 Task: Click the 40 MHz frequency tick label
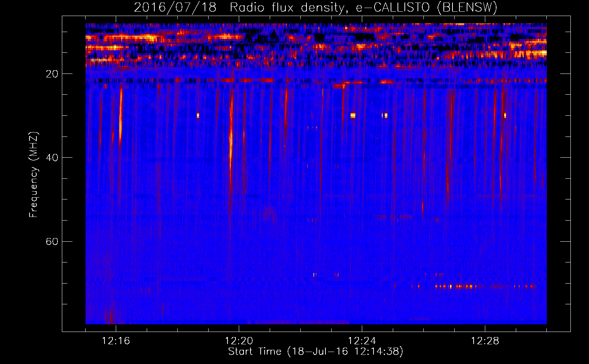tap(52, 158)
